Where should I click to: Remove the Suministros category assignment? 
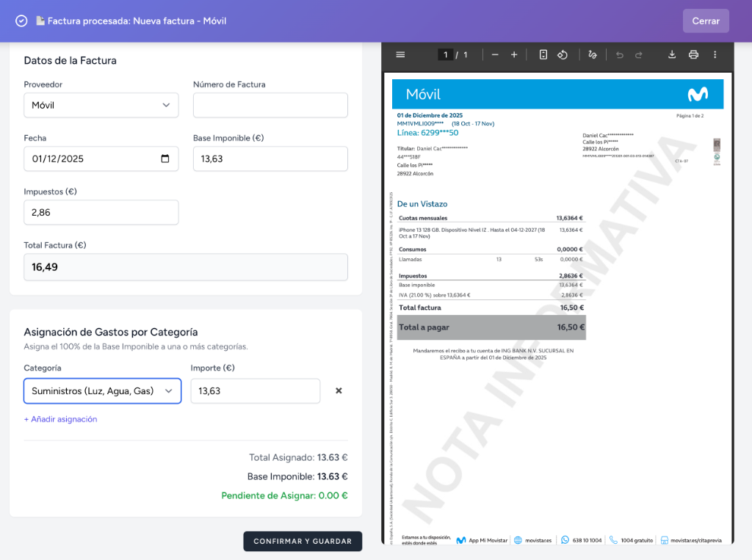coord(339,390)
